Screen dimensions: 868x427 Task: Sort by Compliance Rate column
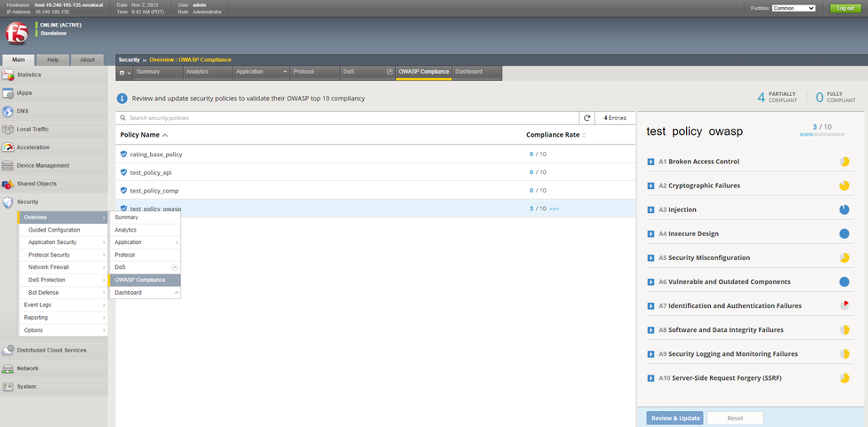click(556, 135)
